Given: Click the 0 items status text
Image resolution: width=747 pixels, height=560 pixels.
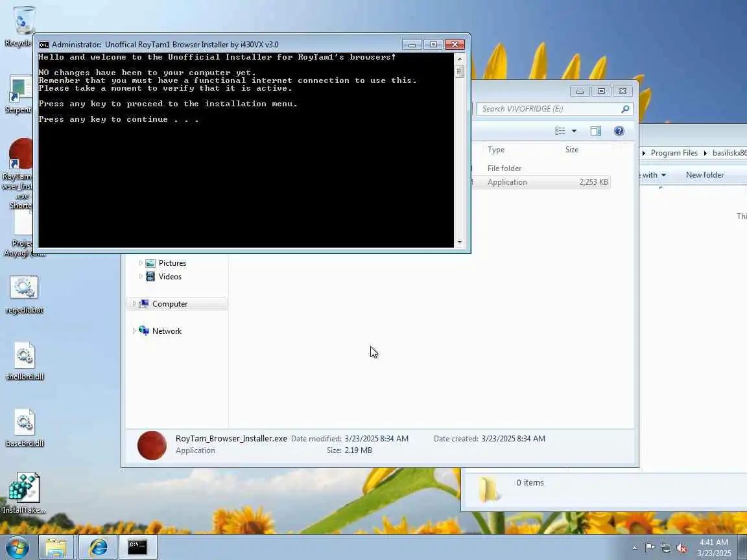Looking at the screenshot, I should coord(530,482).
